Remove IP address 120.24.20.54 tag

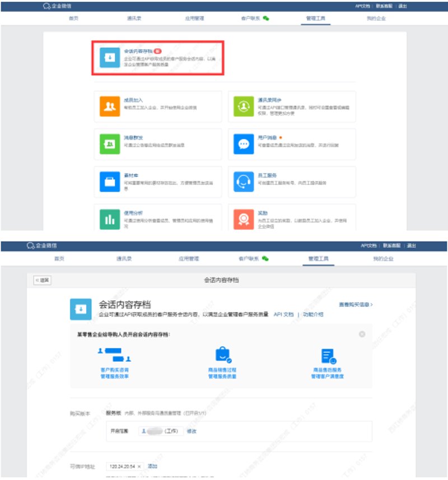pyautogui.click(x=139, y=467)
